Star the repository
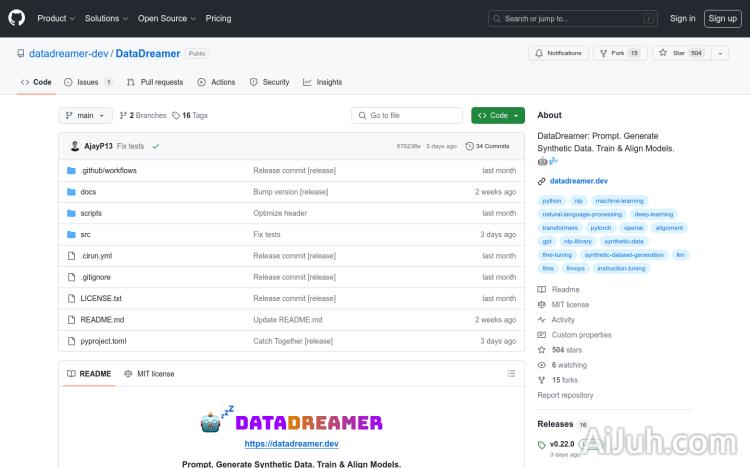The image size is (750, 468). click(681, 53)
